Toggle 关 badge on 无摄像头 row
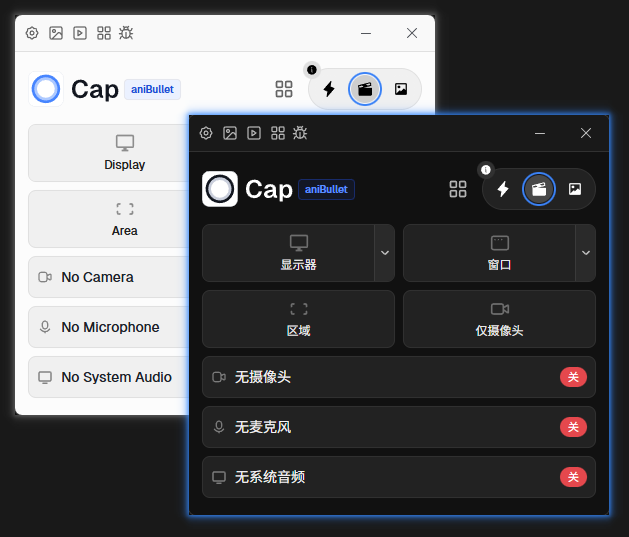 point(573,377)
